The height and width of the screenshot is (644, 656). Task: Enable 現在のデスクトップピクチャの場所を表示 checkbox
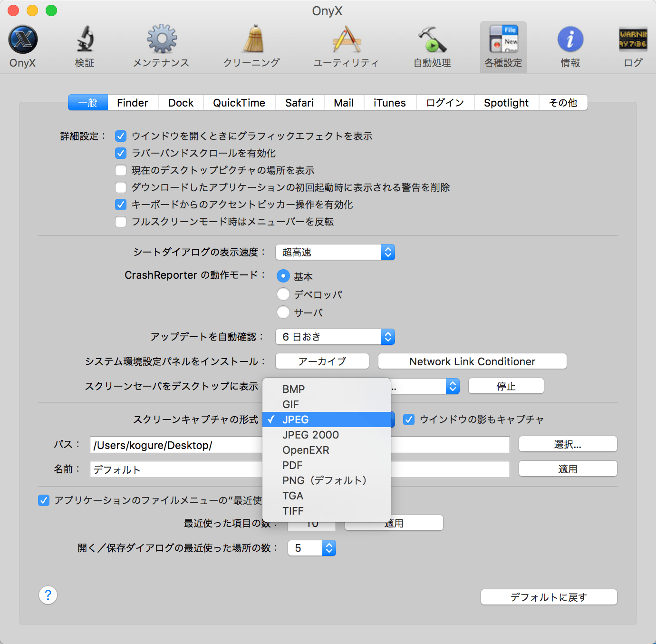click(121, 170)
